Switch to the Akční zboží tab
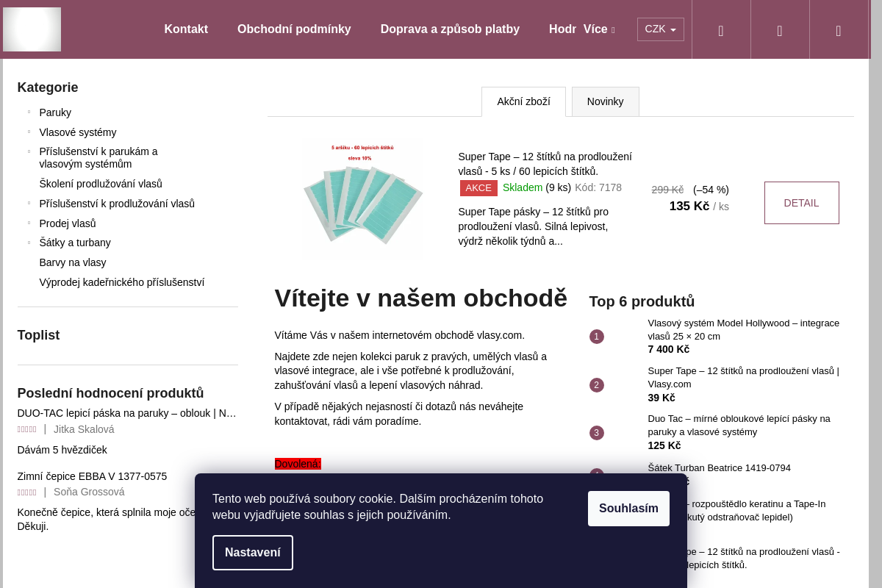The height and width of the screenshot is (588, 882). 523,101
